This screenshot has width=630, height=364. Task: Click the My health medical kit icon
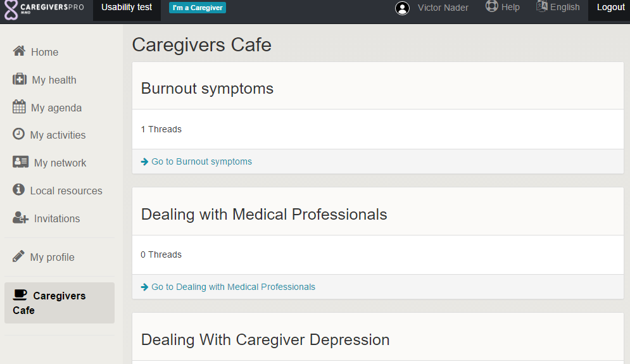(x=20, y=79)
